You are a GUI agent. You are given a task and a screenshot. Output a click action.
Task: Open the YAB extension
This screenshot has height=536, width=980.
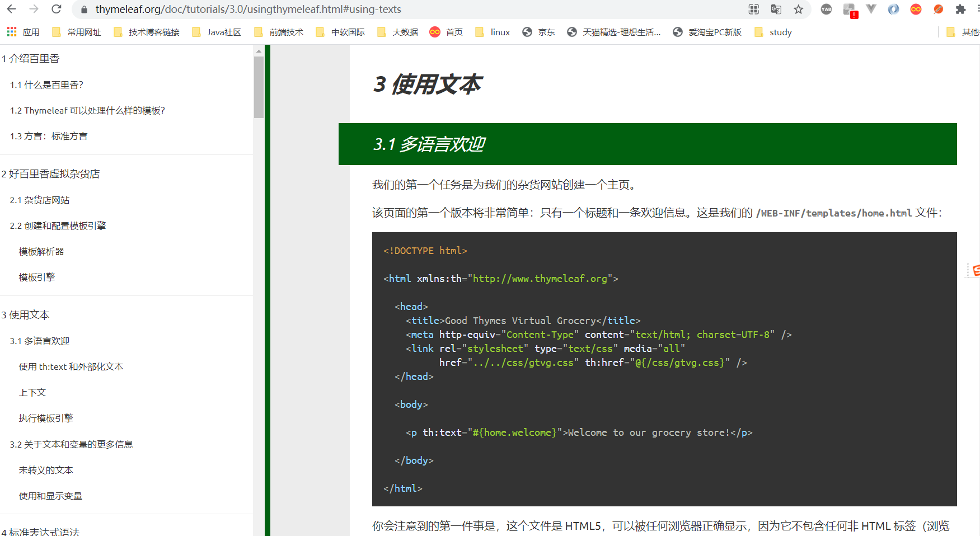tap(826, 9)
